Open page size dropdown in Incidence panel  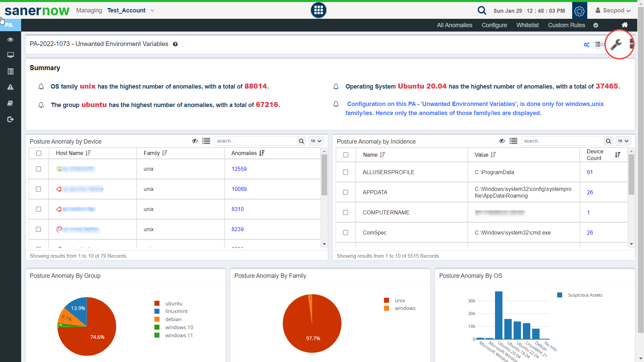pos(623,141)
